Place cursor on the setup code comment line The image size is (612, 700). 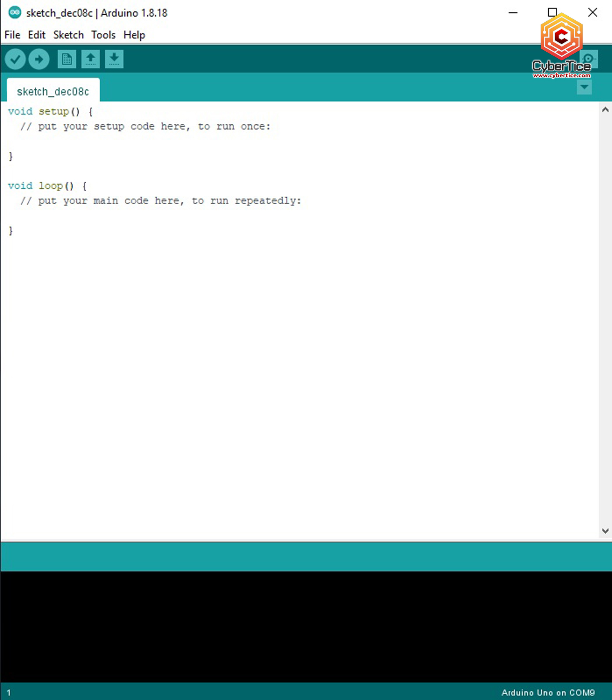click(145, 126)
